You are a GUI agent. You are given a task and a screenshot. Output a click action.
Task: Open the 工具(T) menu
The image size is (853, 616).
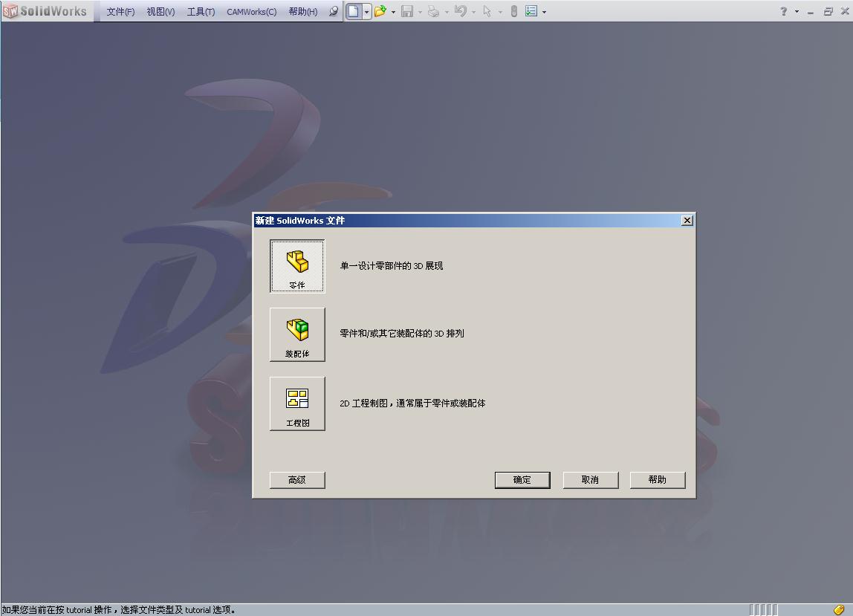point(201,11)
